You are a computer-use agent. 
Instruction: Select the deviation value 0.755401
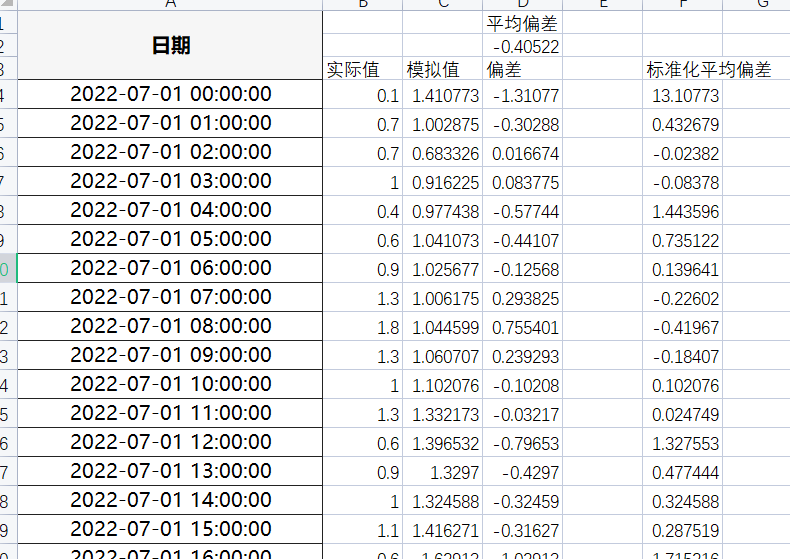tap(522, 328)
